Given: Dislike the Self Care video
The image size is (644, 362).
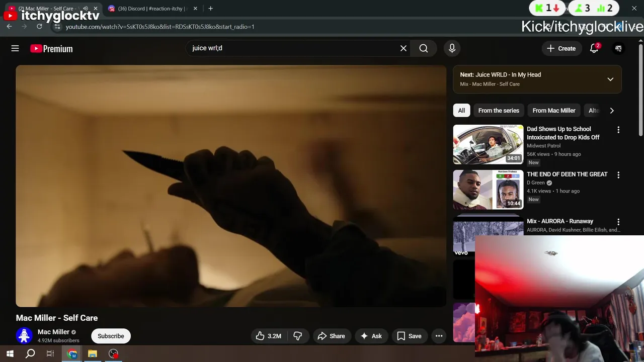Looking at the screenshot, I should pos(298,336).
